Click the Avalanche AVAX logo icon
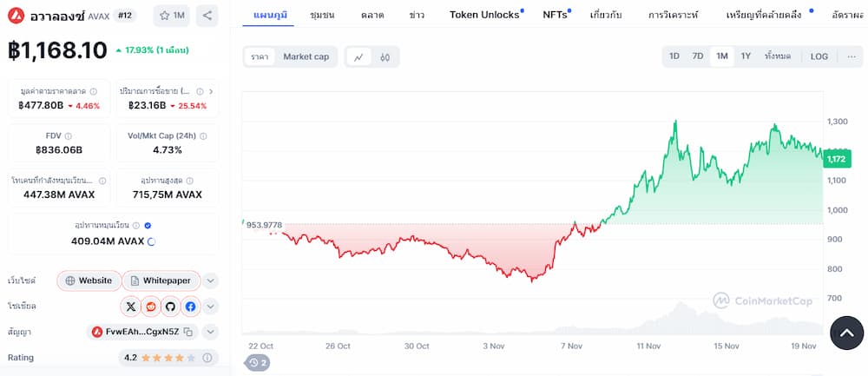 coord(16,16)
